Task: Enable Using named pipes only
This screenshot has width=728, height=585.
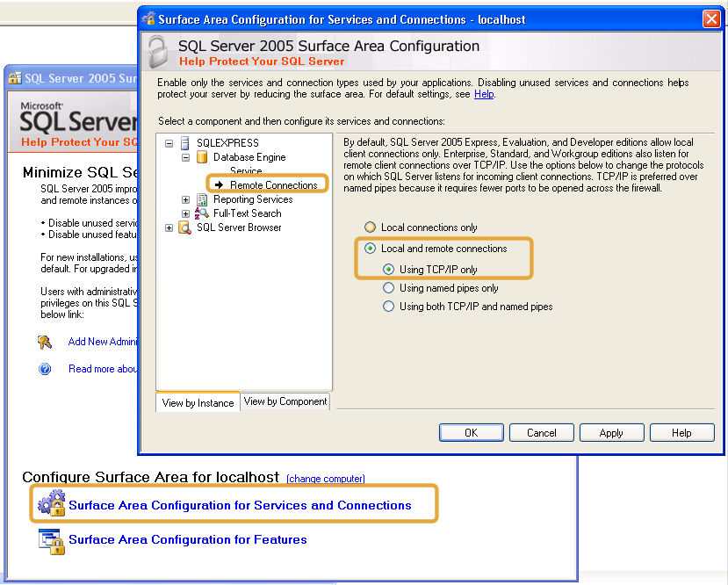Action: click(x=387, y=287)
